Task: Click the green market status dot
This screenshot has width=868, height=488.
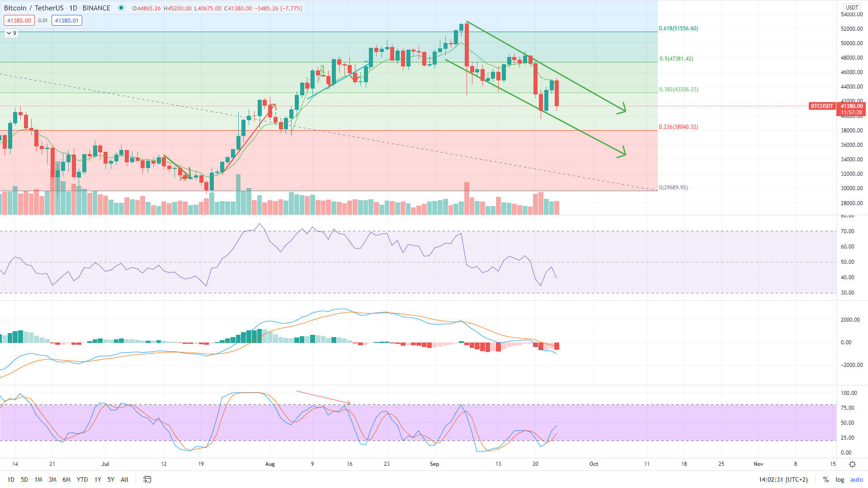Action: pyautogui.click(x=121, y=8)
